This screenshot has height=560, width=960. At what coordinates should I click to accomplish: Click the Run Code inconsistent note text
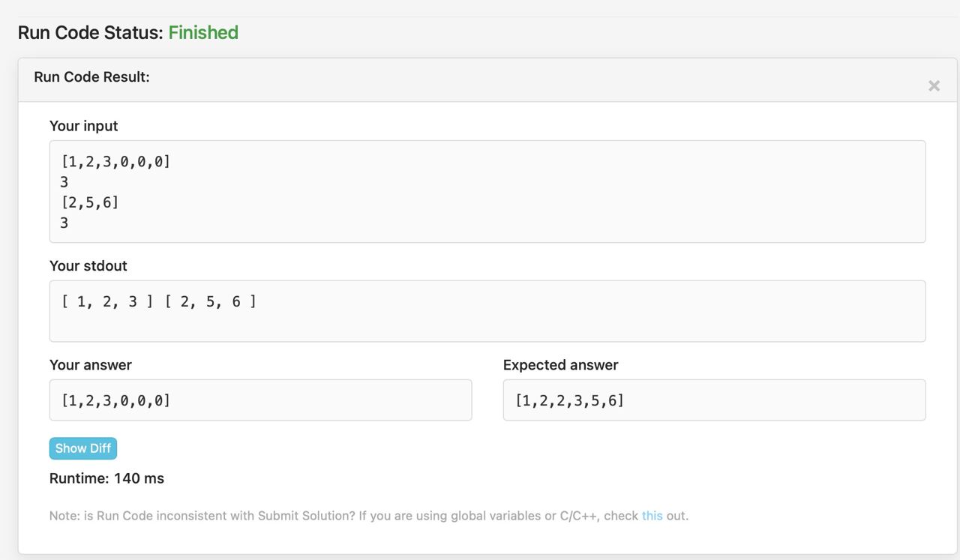point(368,516)
